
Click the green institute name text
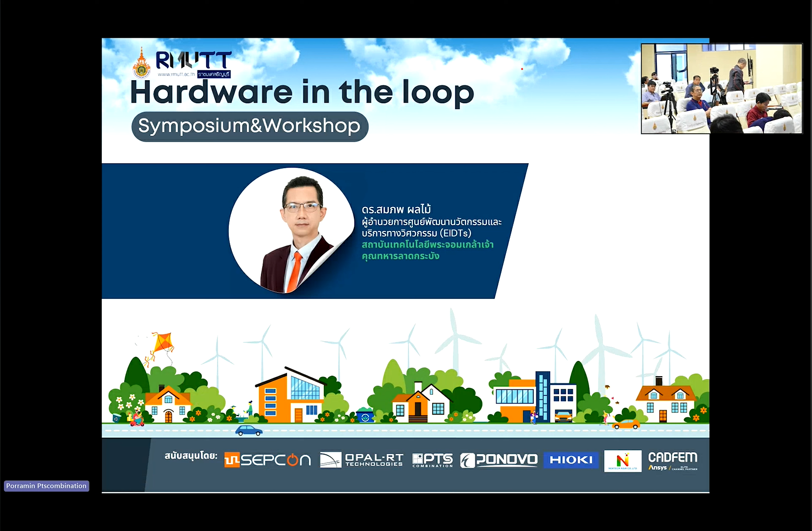(427, 250)
